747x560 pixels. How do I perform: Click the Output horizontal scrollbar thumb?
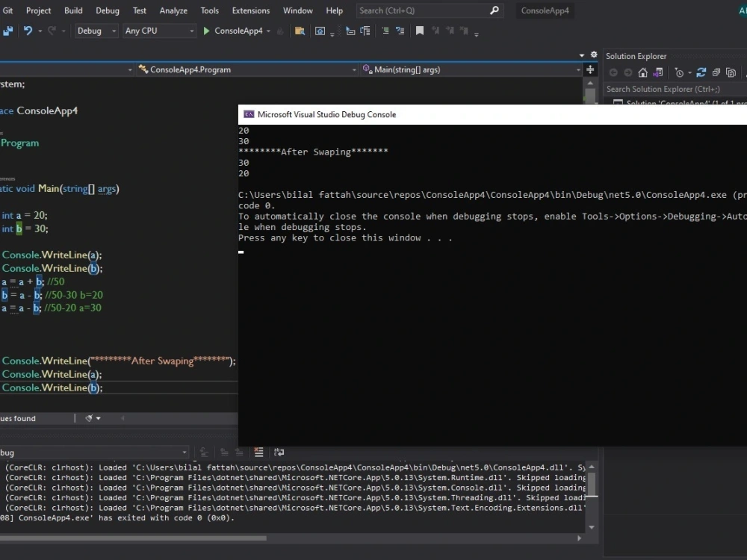point(133,538)
